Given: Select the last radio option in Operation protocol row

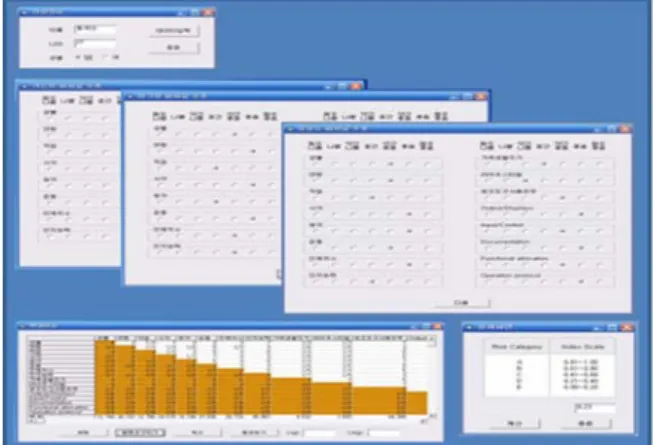Looking at the screenshot, I should 600,282.
